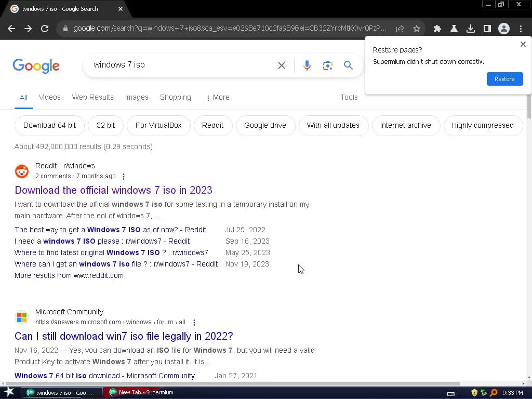Reload the current page

(x=45, y=29)
